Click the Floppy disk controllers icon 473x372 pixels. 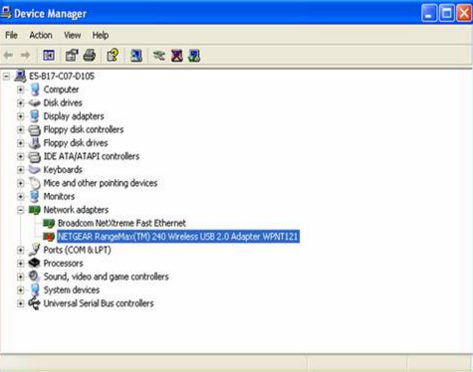coord(34,130)
